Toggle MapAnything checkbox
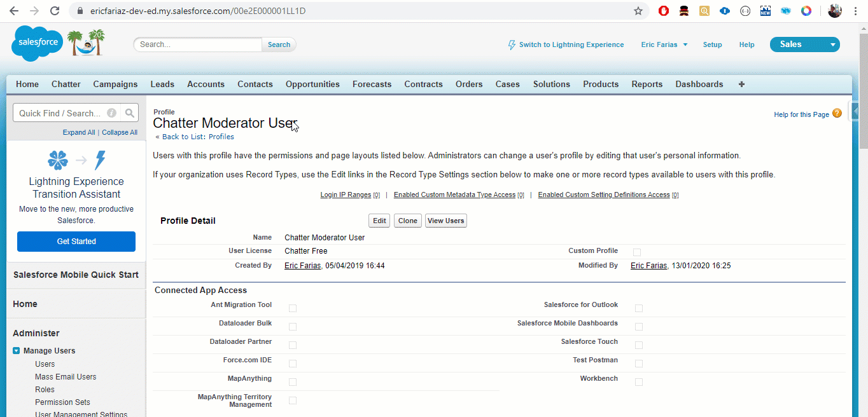This screenshot has height=417, width=868. coord(293,382)
